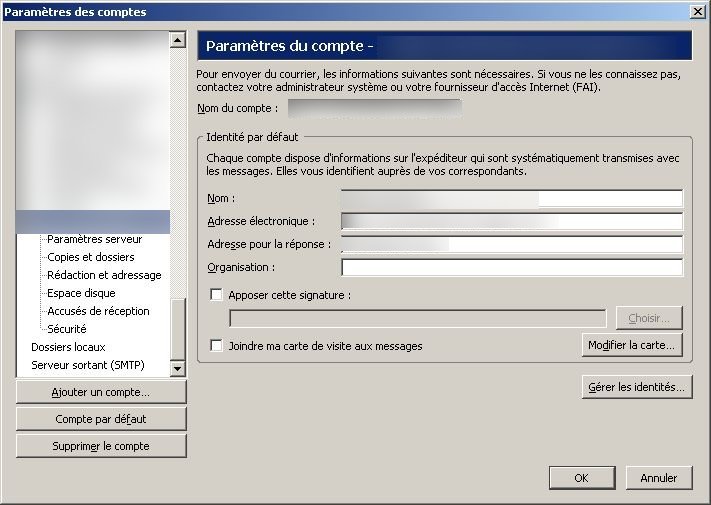Select Espace disque tree entry
Viewport: 711px width, 505px height.
point(81,293)
